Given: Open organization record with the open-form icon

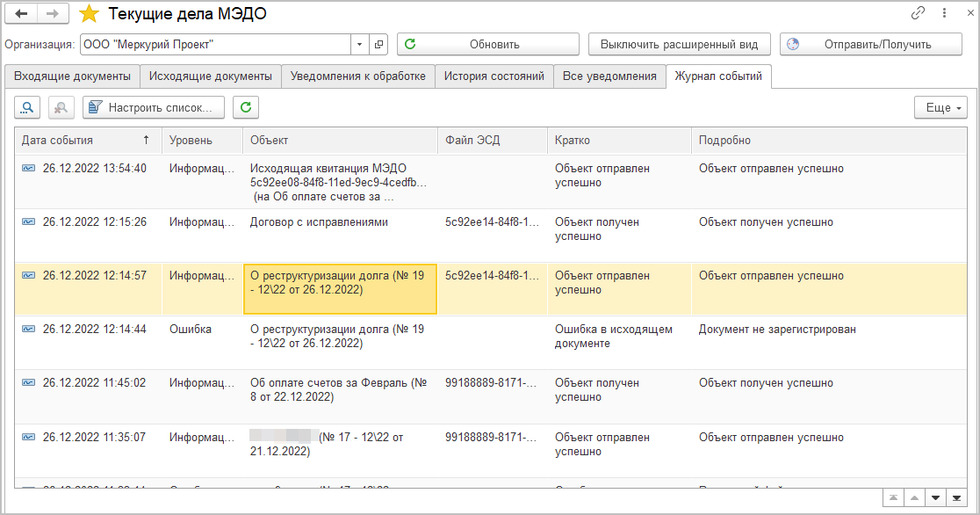Looking at the screenshot, I should click(379, 44).
